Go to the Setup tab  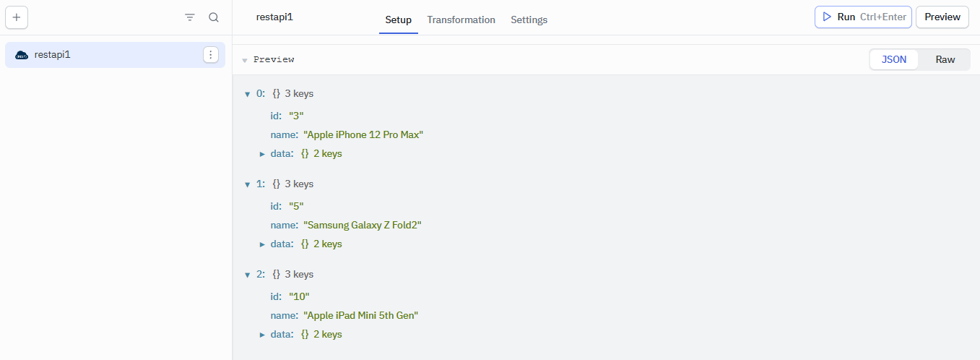(x=398, y=20)
